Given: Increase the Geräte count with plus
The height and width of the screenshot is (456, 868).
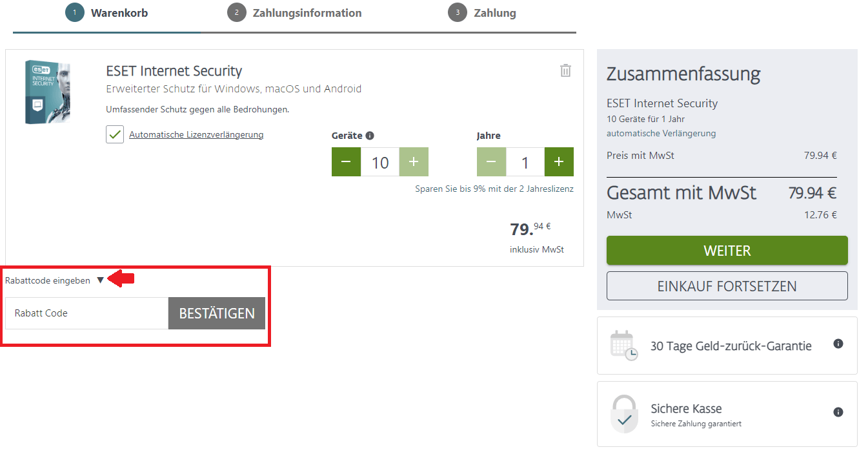Looking at the screenshot, I should (x=414, y=162).
